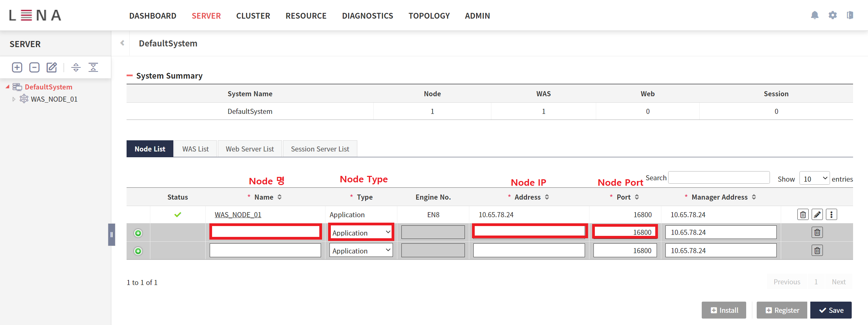
Task: Click the green plus icon on the new node row
Action: pyautogui.click(x=138, y=233)
